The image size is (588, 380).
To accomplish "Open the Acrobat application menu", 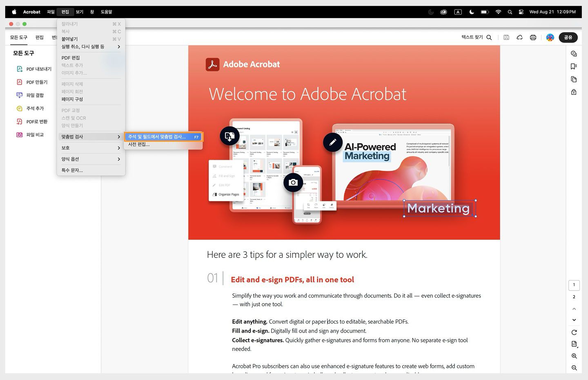I will click(x=31, y=12).
